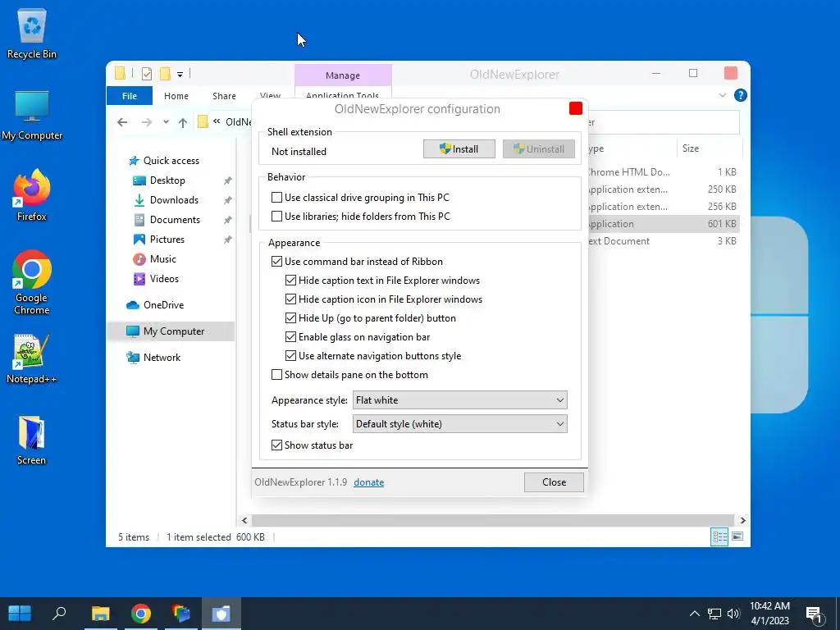
Task: Go back in the Explorer window
Action: tap(122, 123)
